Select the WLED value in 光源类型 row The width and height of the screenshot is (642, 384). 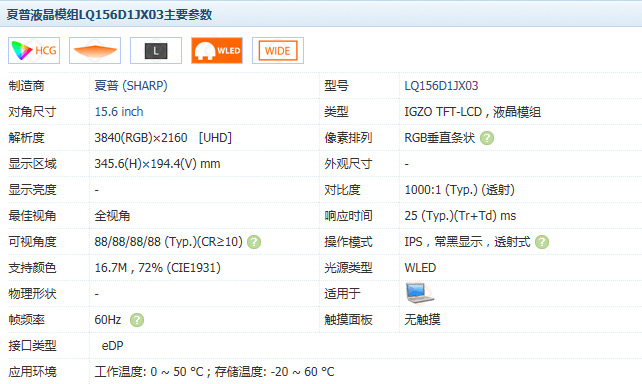click(420, 268)
